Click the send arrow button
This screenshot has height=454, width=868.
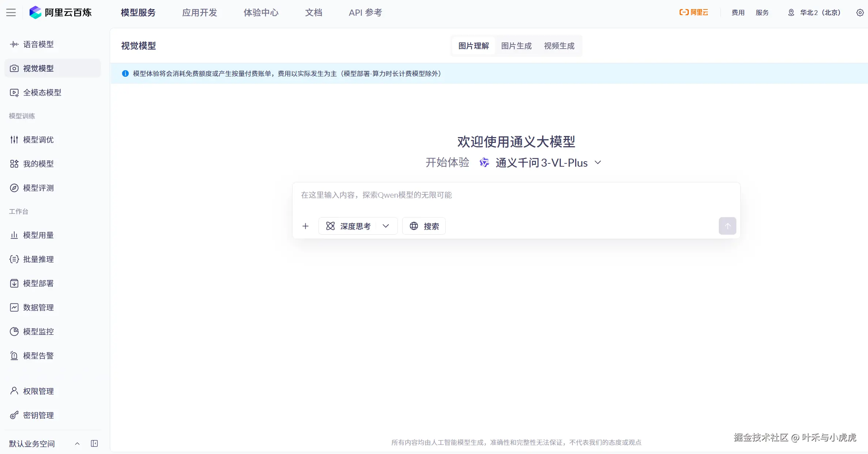727,226
